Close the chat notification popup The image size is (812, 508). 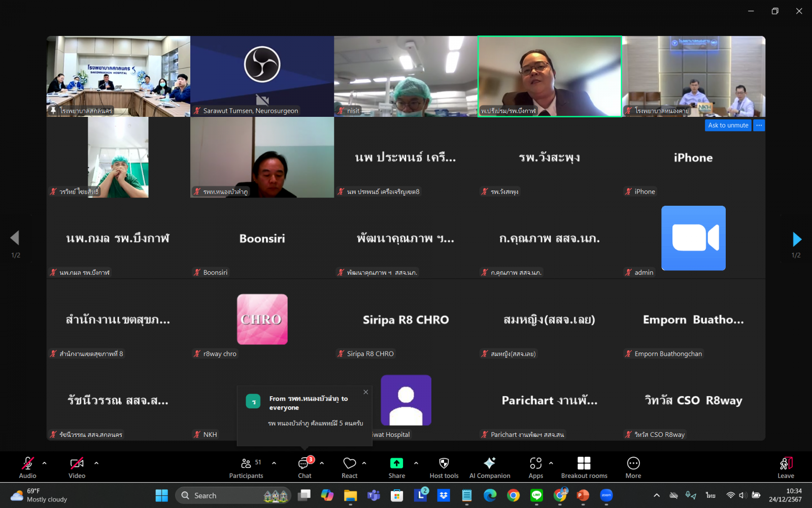[366, 392]
